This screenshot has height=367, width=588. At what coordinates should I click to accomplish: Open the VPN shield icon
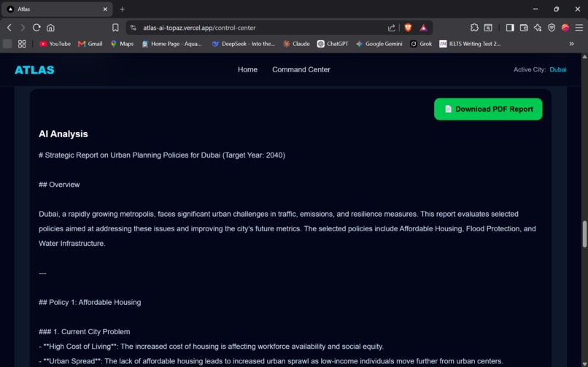552,28
